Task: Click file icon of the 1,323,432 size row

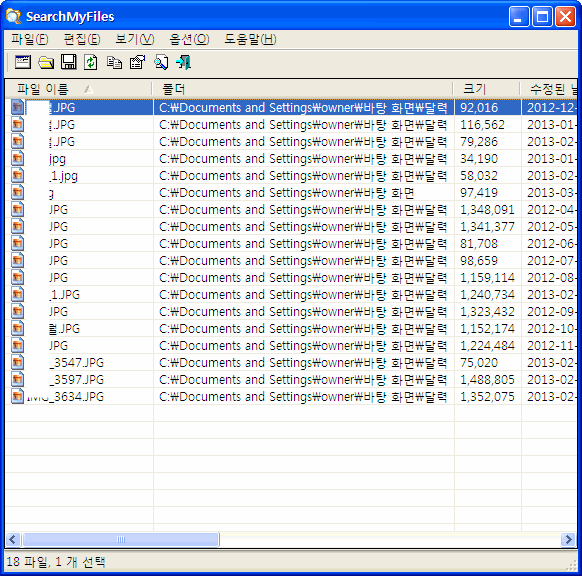Action: pyautogui.click(x=17, y=312)
